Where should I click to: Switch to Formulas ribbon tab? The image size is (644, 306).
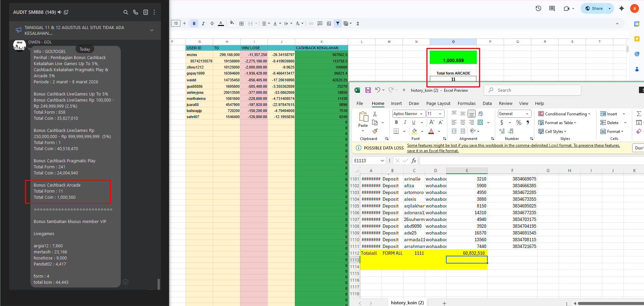point(467,103)
